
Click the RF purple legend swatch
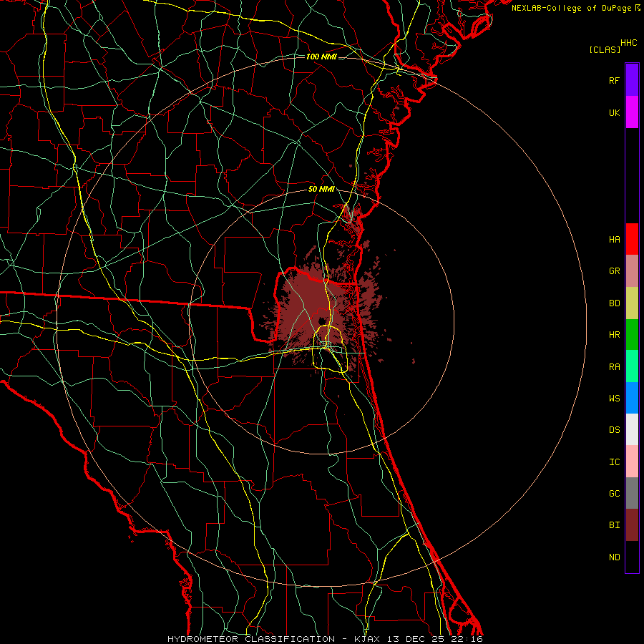[632, 80]
